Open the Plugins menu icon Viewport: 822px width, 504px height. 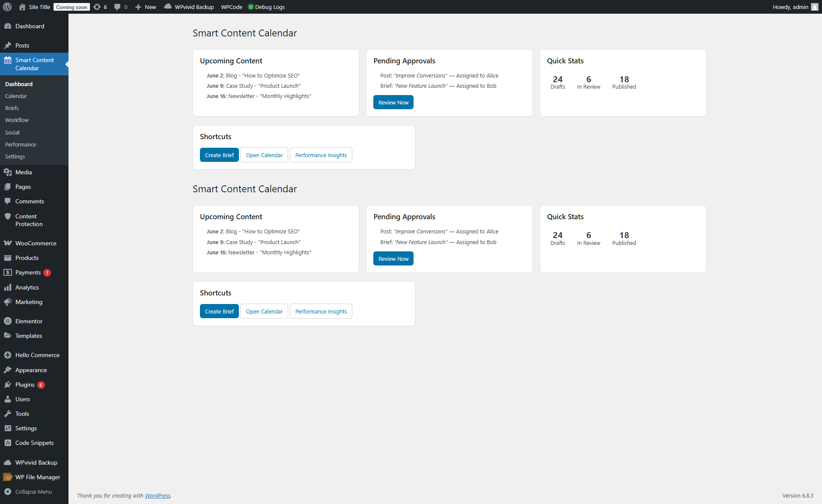pos(8,385)
